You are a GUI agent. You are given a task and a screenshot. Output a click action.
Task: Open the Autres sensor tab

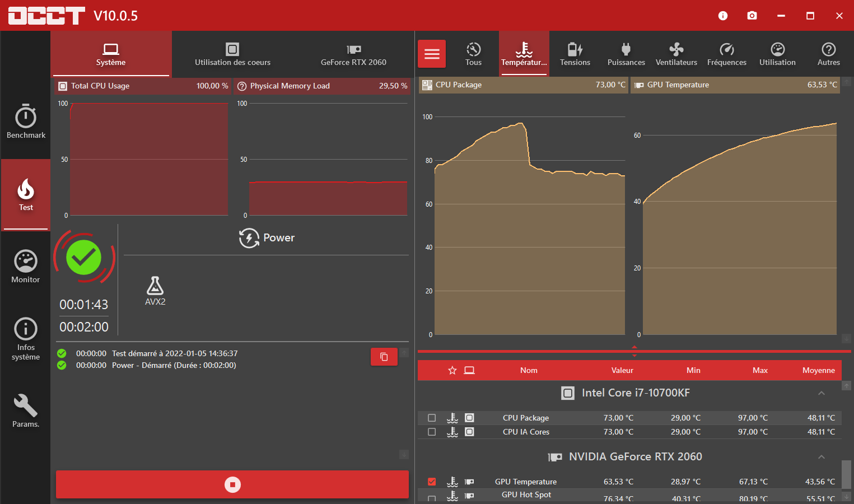pos(829,54)
